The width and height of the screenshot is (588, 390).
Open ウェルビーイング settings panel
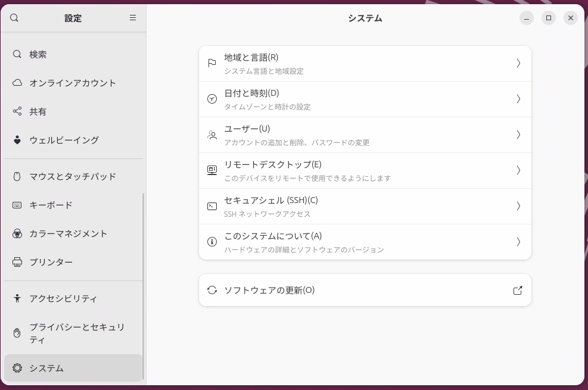[73, 140]
